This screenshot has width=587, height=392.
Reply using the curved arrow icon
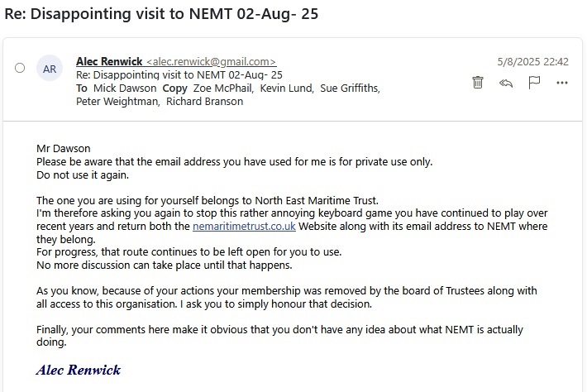507,82
